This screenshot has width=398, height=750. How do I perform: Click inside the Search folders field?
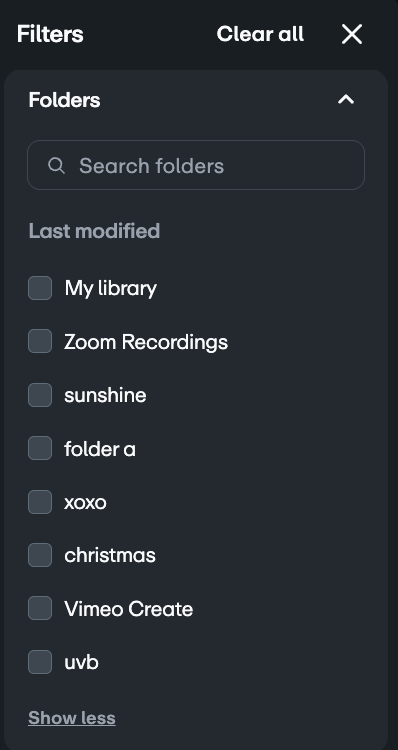pyautogui.click(x=196, y=165)
